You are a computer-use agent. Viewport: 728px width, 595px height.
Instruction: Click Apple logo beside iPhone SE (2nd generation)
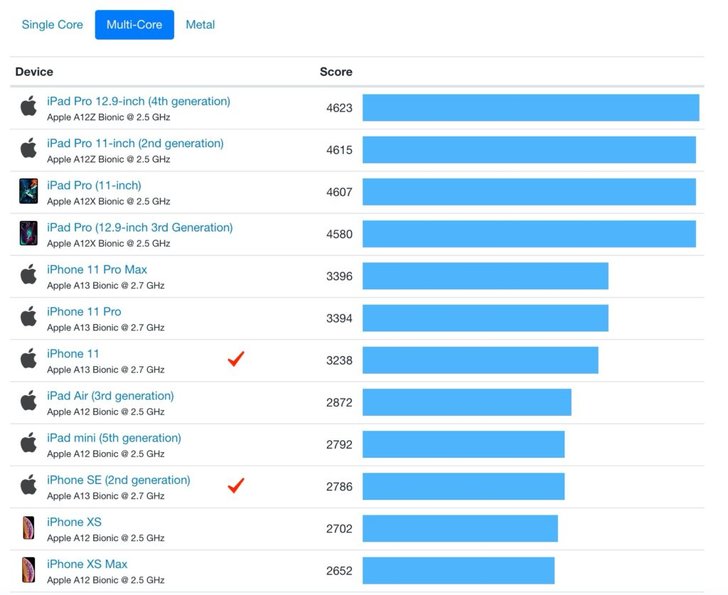pyautogui.click(x=28, y=485)
